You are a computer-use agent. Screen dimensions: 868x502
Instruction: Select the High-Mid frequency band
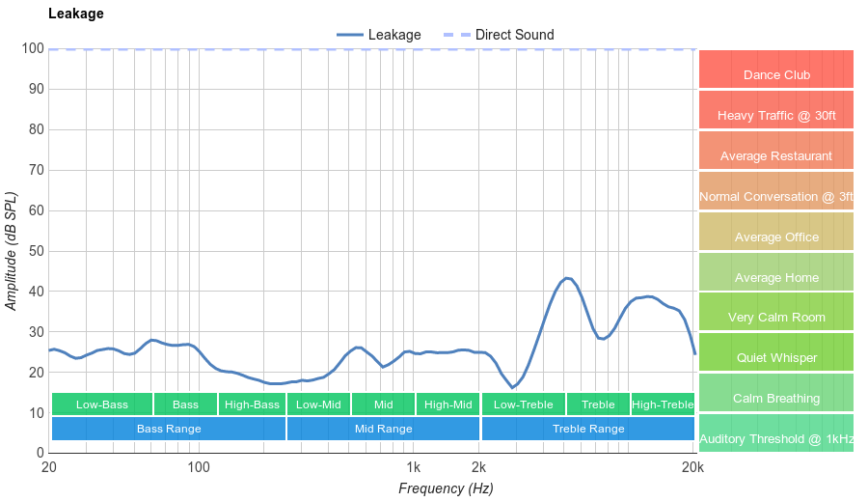[x=448, y=404]
